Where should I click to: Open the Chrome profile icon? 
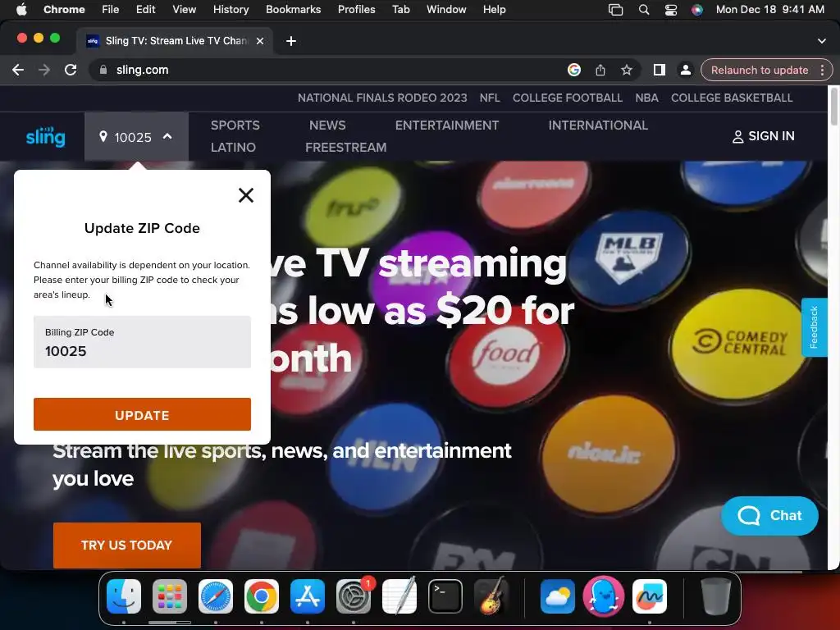685,71
